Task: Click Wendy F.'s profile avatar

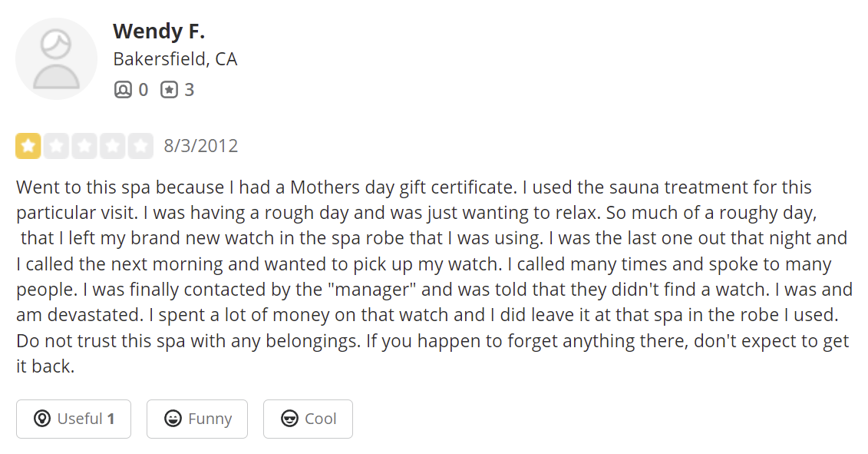Action: point(56,59)
